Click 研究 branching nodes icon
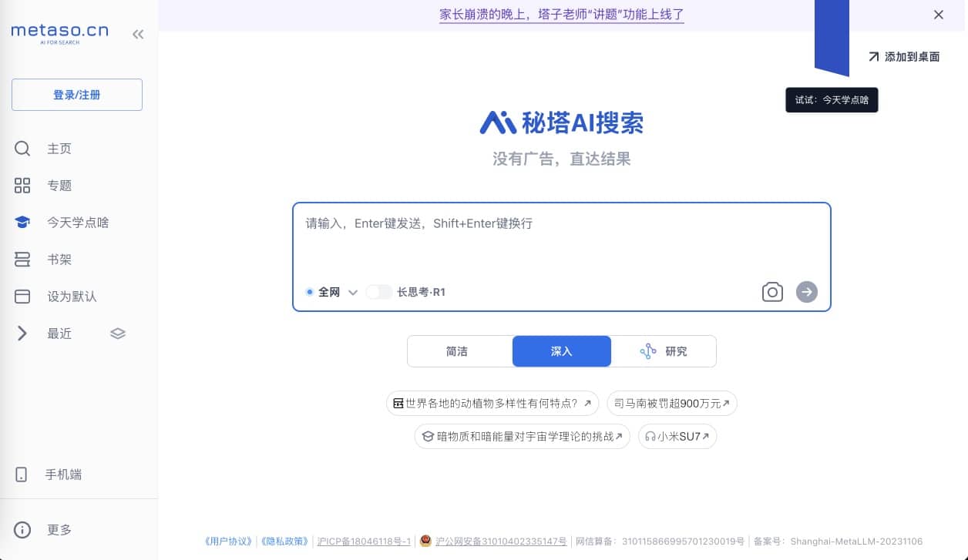The width and height of the screenshot is (968, 560). click(648, 351)
